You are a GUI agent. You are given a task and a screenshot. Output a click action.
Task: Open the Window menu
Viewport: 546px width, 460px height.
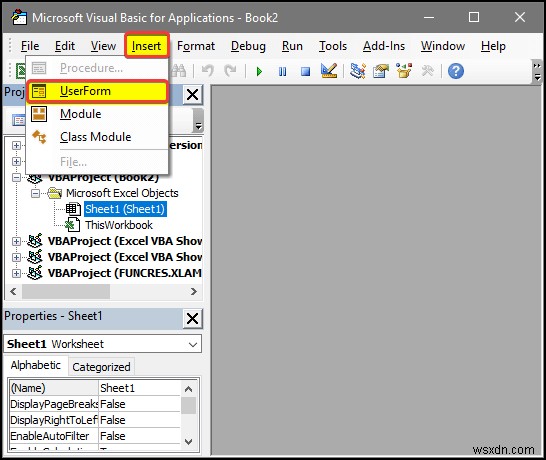click(443, 46)
